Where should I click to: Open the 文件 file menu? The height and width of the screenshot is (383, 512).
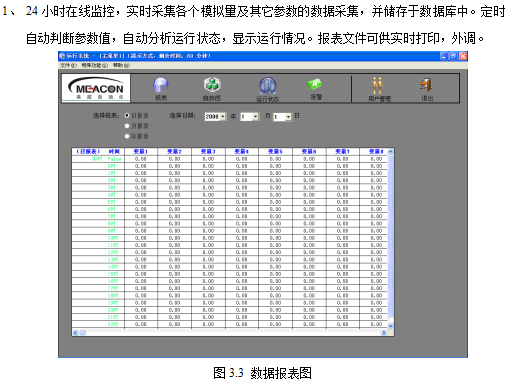pyautogui.click(x=68, y=65)
